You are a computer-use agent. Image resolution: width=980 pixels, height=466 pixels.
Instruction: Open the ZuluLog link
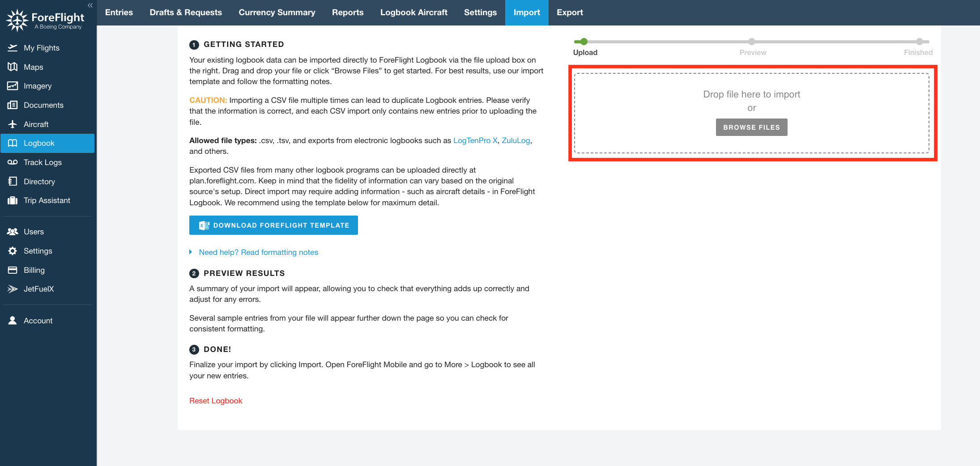click(516, 140)
